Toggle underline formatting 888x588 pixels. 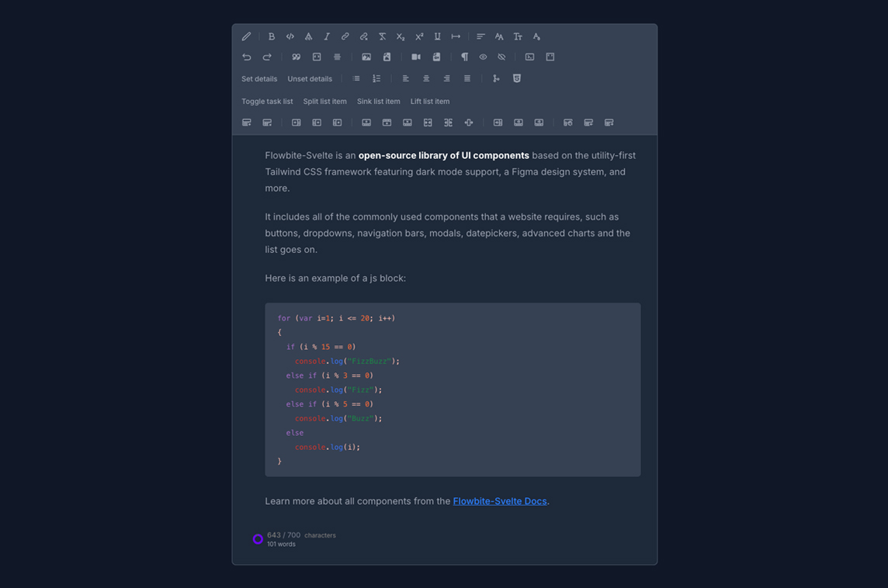tap(438, 36)
